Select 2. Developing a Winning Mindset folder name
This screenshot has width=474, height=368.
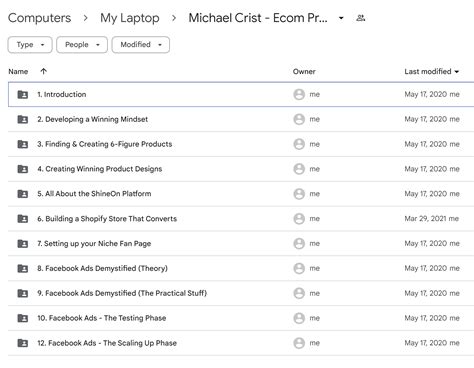pos(93,119)
